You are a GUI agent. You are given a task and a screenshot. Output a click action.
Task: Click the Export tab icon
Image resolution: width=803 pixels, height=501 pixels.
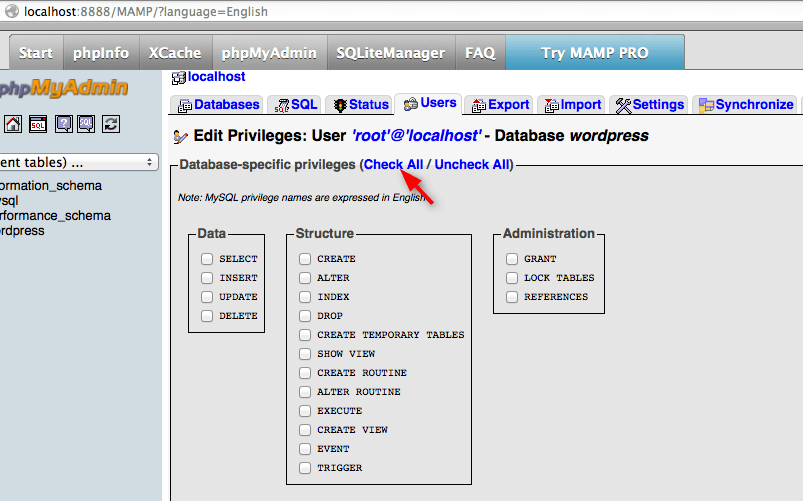click(478, 106)
